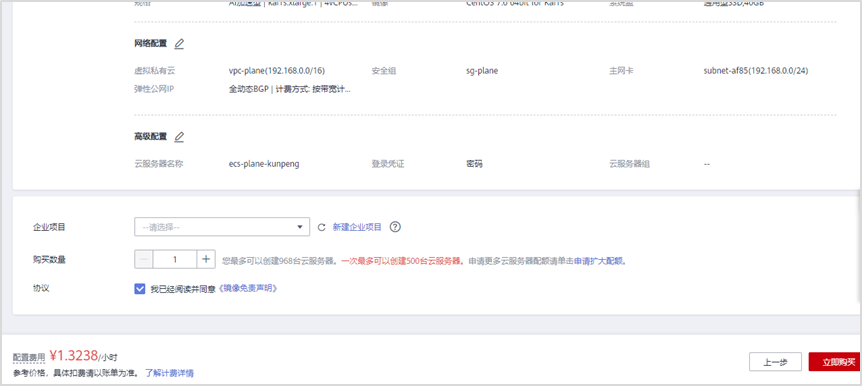Decrease the purchase quantity with minus button
This screenshot has height=386, width=862.
tap(144, 260)
